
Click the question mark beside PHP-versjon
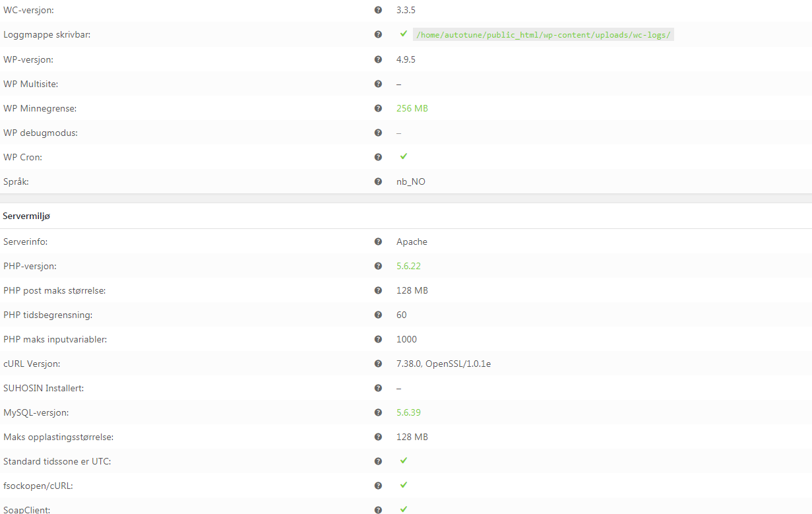378,266
